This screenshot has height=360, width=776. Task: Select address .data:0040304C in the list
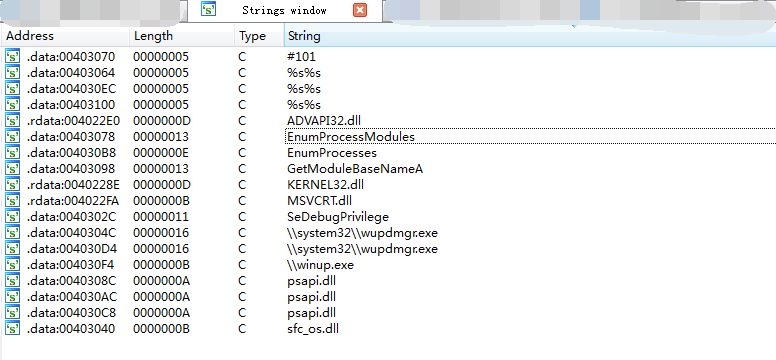point(71,233)
